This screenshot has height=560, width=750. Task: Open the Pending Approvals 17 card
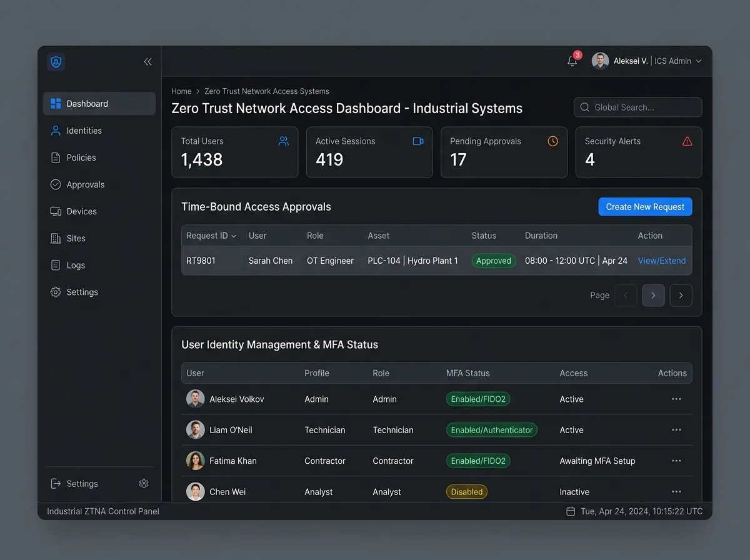(504, 152)
